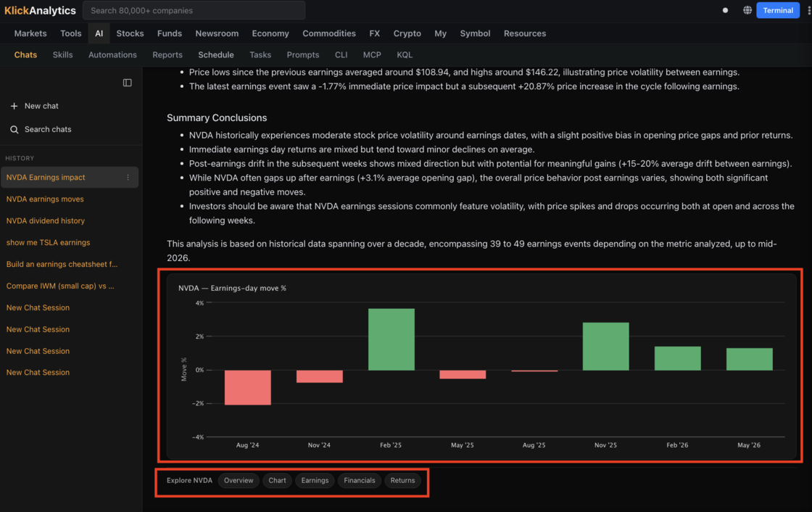Click the Feb '26 green bar
The image size is (812, 512).
677,358
